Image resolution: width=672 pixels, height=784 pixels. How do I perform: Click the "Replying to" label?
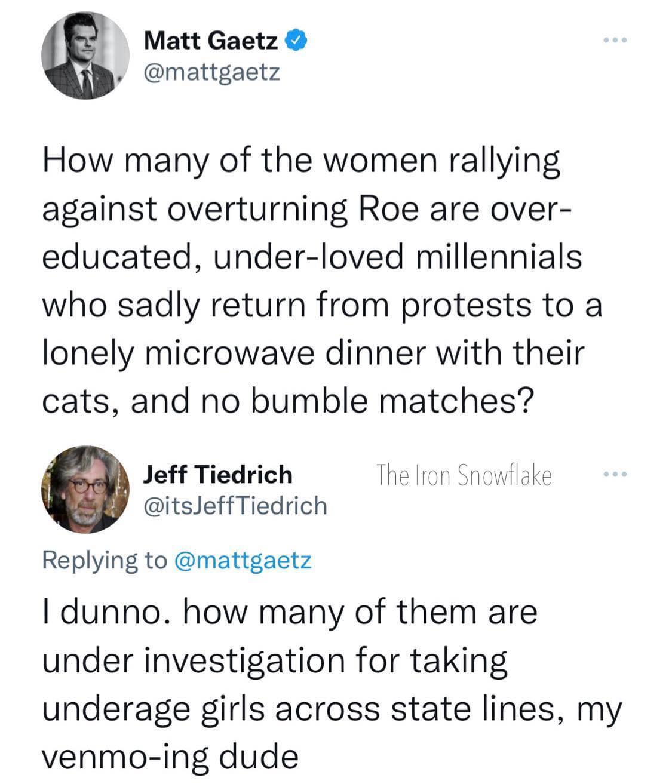[x=105, y=560]
